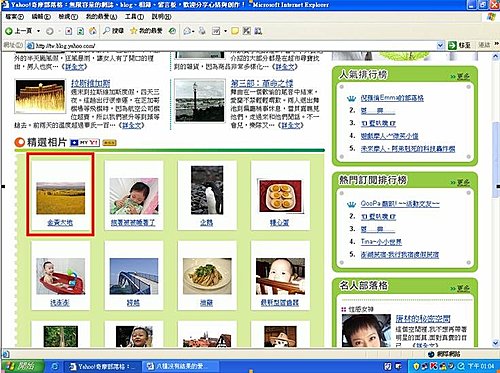The width and height of the screenshot is (500, 373).
Task: Switch to Yahoo!奇摩部落格 taskbar button
Action: 103,367
